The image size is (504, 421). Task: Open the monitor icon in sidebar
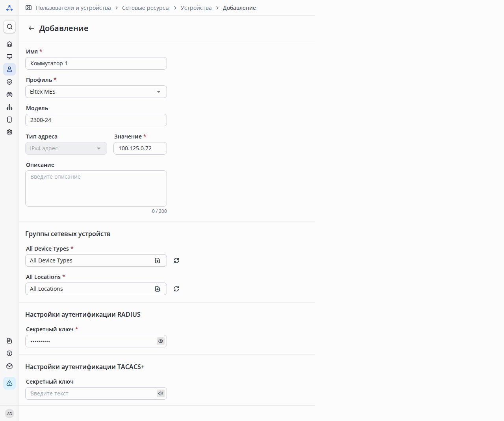9,57
